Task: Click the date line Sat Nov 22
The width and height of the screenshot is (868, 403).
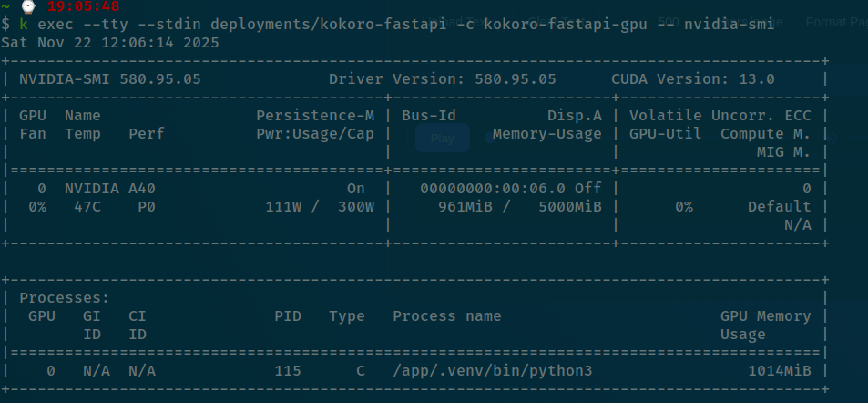Action: (109, 42)
